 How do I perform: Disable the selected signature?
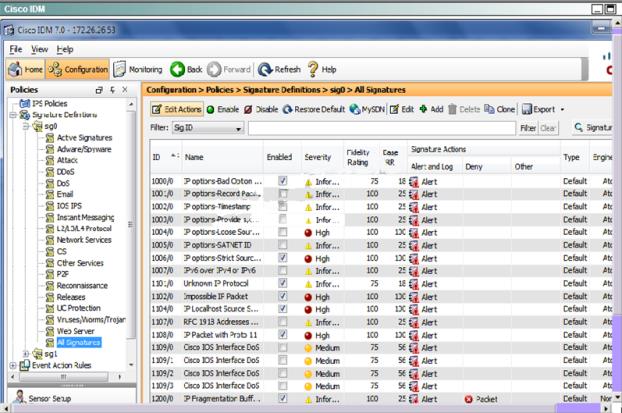(x=261, y=109)
